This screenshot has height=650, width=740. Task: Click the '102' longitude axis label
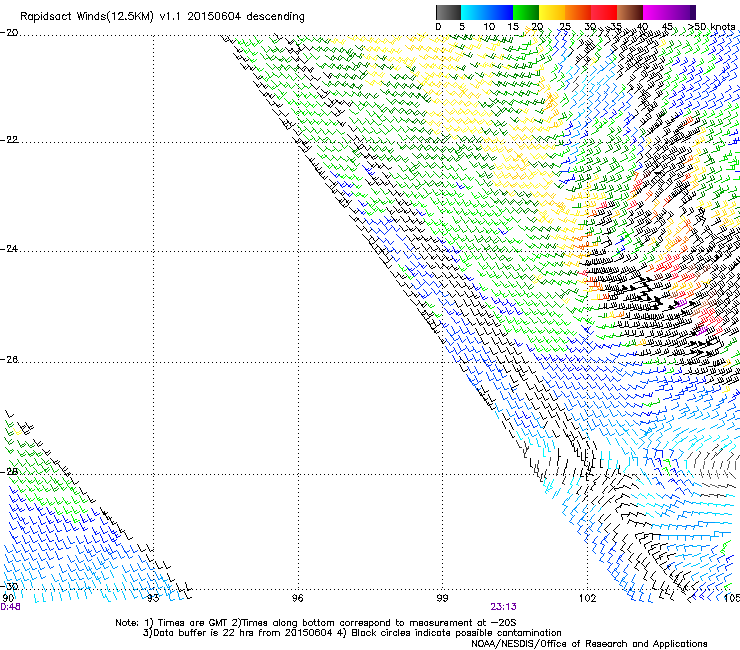coord(588,598)
